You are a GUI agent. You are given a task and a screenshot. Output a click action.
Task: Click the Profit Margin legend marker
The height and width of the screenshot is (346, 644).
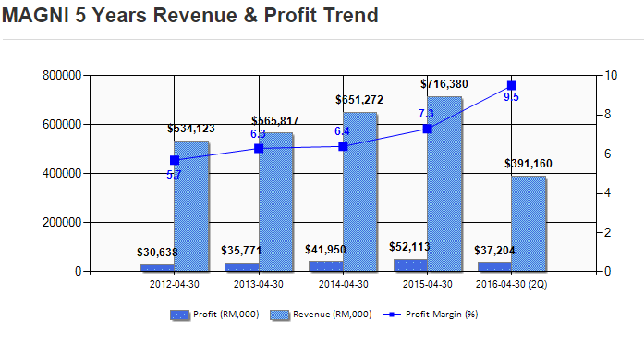tap(392, 315)
